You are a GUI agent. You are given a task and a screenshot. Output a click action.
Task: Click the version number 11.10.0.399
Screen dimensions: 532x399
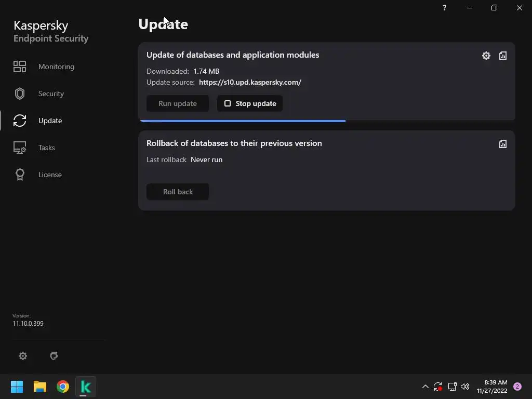click(x=28, y=323)
